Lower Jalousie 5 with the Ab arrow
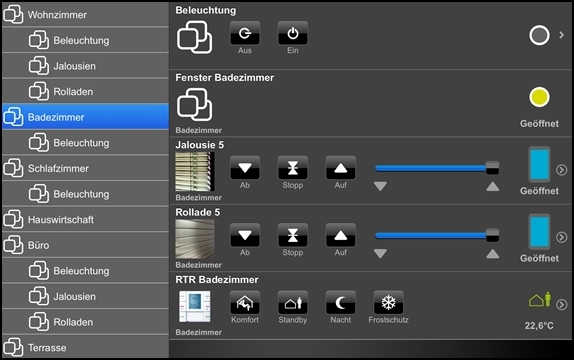The width and height of the screenshot is (574, 360). coord(245,168)
